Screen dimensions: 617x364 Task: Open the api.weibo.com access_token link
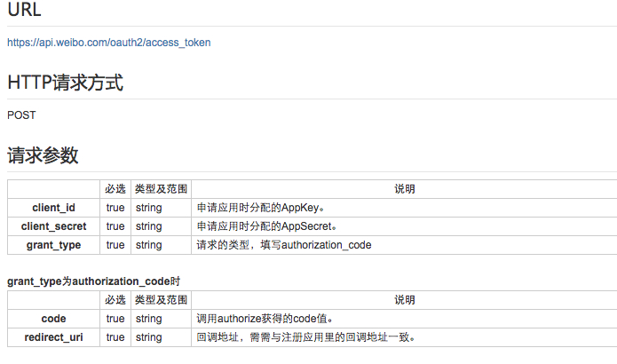(x=109, y=43)
